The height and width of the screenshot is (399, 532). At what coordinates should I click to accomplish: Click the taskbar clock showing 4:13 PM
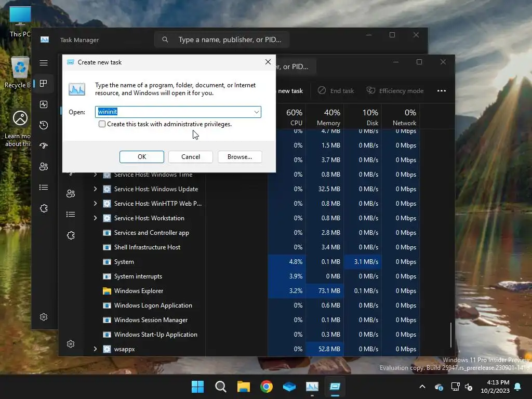(495, 387)
